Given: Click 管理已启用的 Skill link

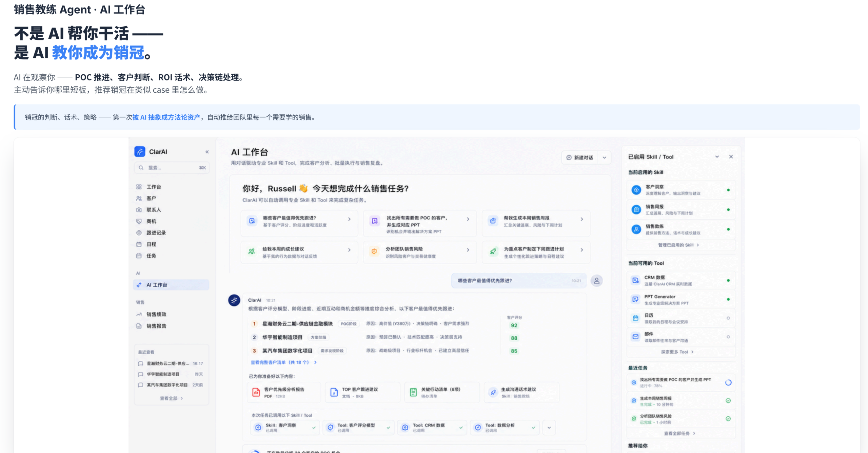Looking at the screenshot, I should pos(678,245).
